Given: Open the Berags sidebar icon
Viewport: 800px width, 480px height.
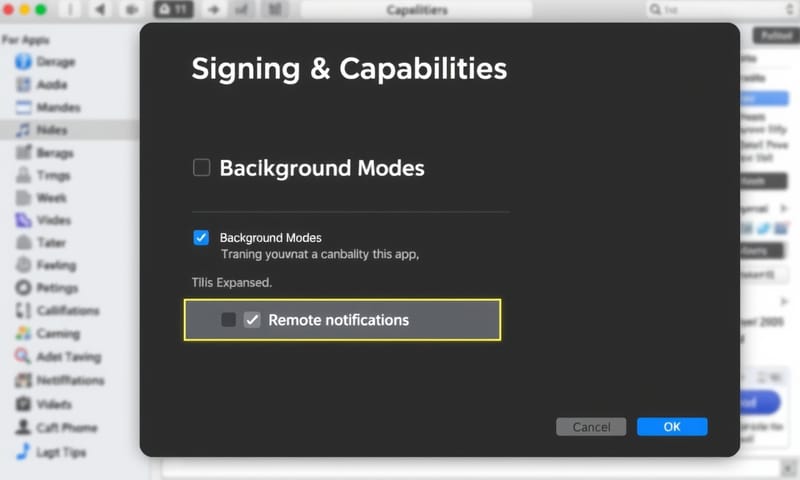Looking at the screenshot, I should click(23, 153).
